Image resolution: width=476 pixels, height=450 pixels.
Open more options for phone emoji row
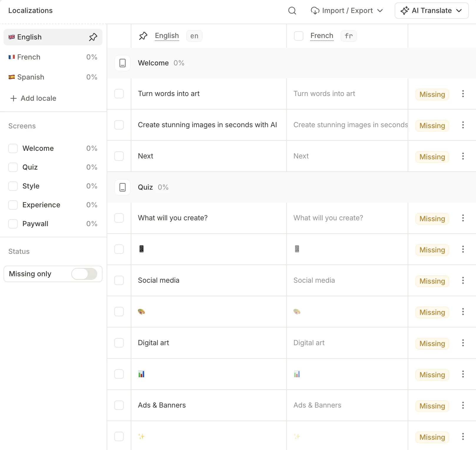tap(463, 249)
